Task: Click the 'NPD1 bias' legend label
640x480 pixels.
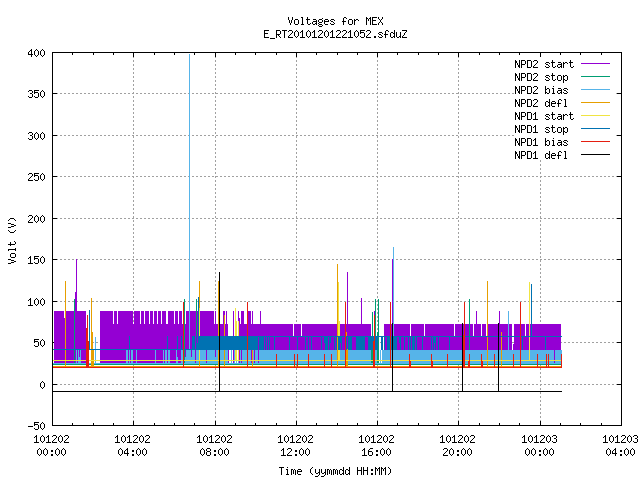Action: (541, 142)
